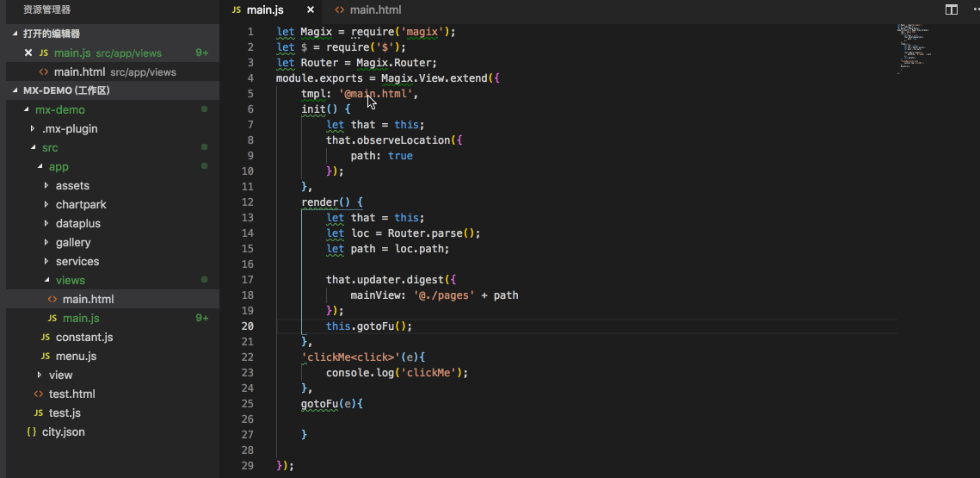This screenshot has width=980, height=478.
Task: Click the code minimap preview
Action: tap(914, 50)
